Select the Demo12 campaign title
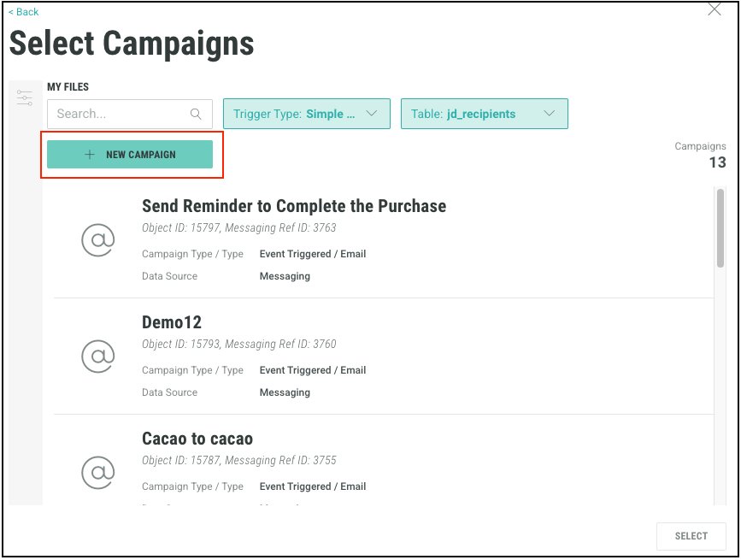Screen dimensions: 741x560 coord(172,322)
